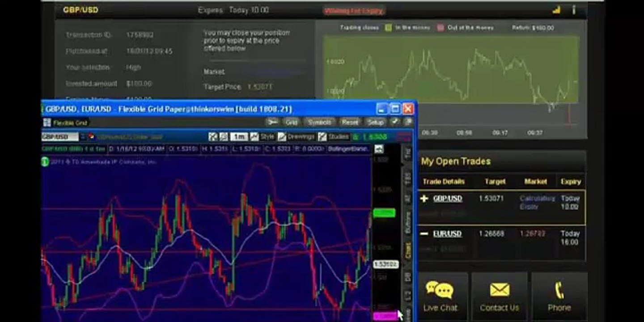Click the Trade Details column header
644x322 pixels.
tap(444, 182)
